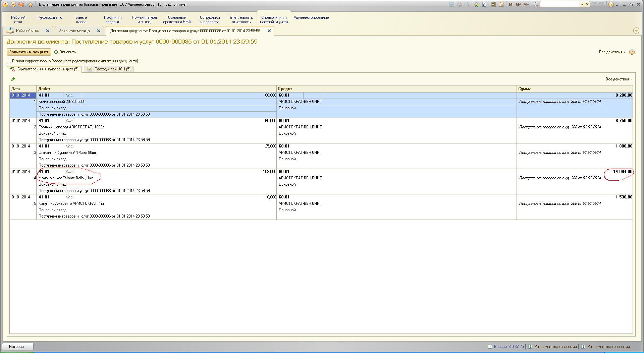Switch to Закрытие месяца tab
Screen dimensions: 644x362
click(74, 31)
